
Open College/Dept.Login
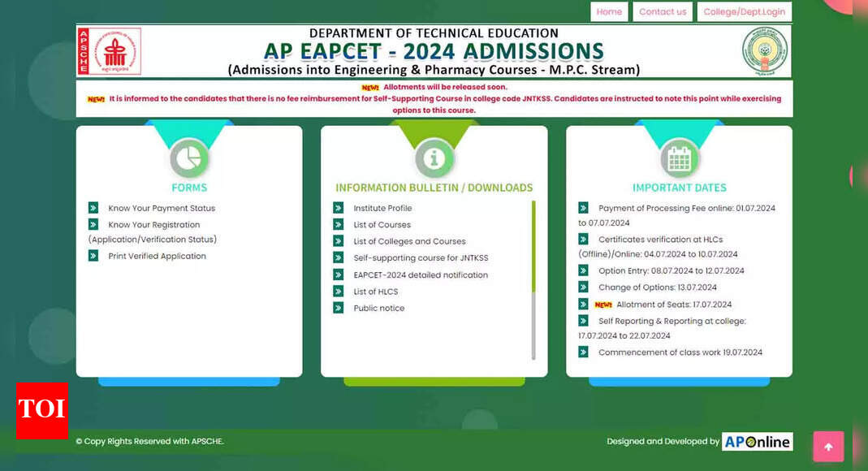(x=744, y=11)
